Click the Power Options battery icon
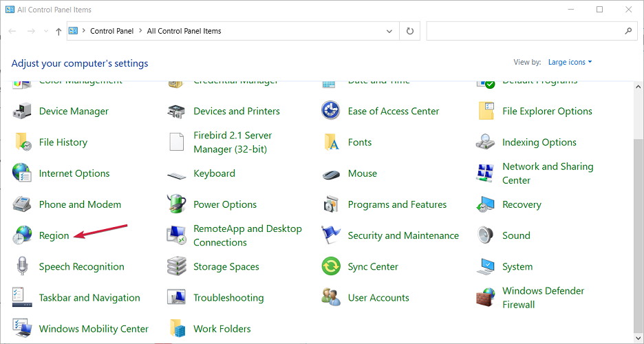Viewport: 644px width, 344px height. (177, 204)
